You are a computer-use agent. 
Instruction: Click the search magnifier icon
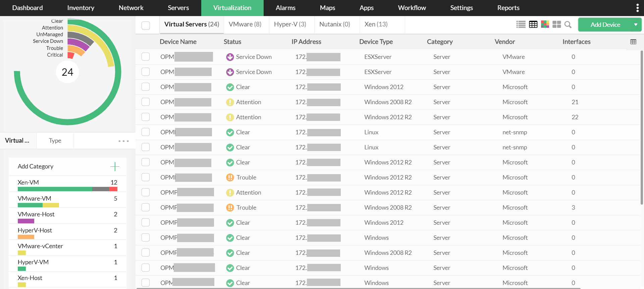coord(568,24)
